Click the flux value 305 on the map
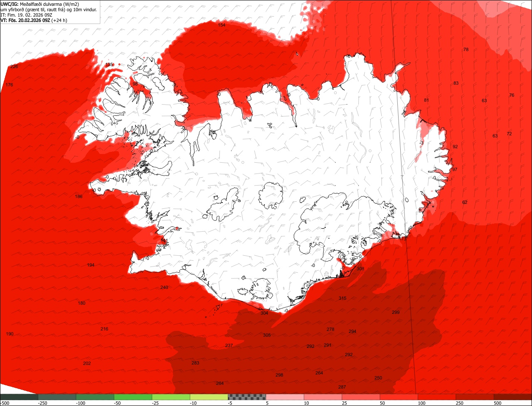Viewport: 532px width, 406px height. [x=267, y=335]
